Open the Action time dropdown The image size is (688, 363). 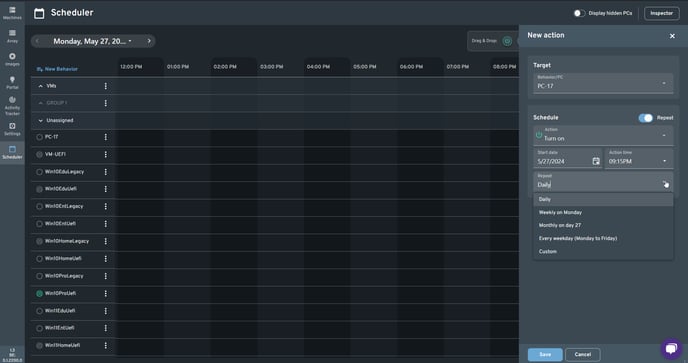(x=639, y=158)
